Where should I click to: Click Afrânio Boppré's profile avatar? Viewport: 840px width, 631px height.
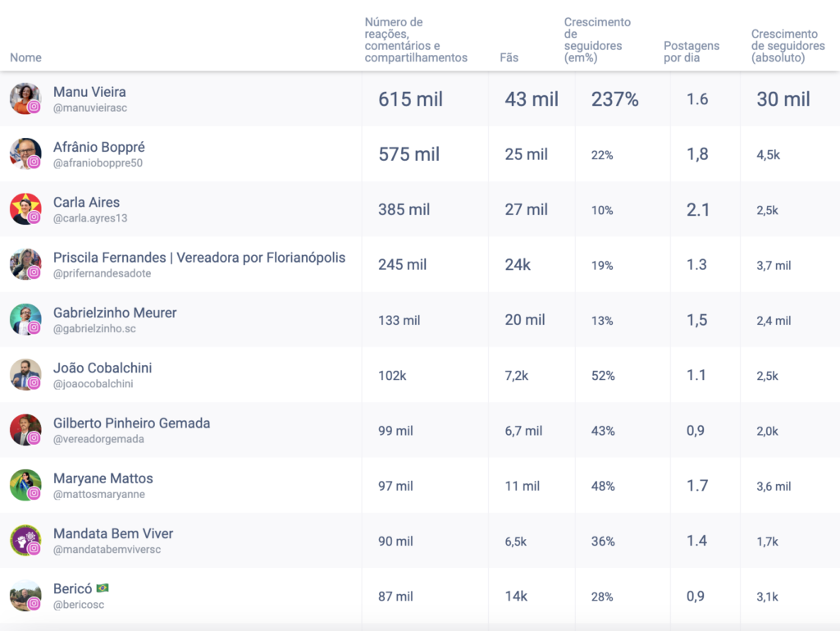tap(25, 153)
